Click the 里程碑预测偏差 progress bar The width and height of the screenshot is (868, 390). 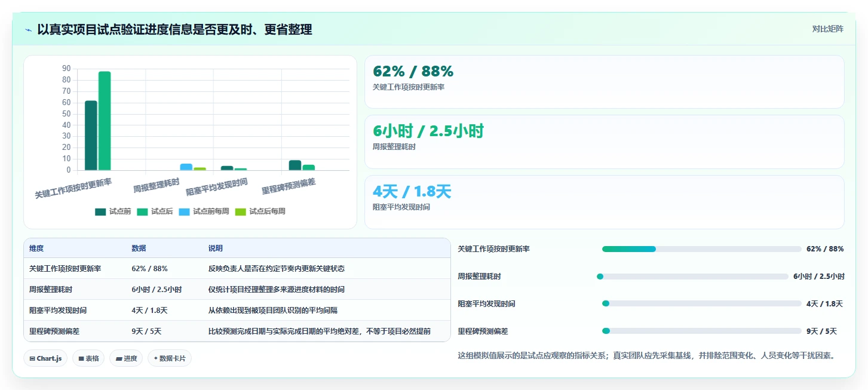coord(701,331)
